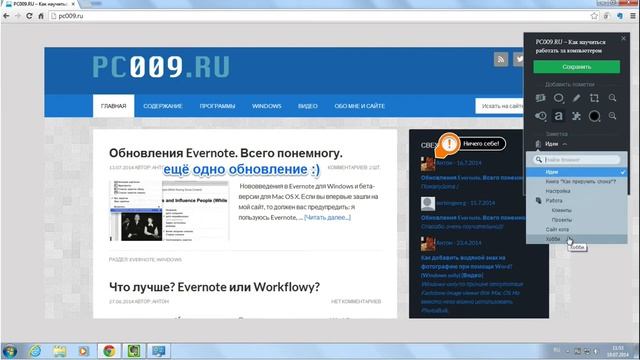Open the ОБО МНЕ И САЙТЕ page
The width and height of the screenshot is (640, 360).
pos(360,106)
